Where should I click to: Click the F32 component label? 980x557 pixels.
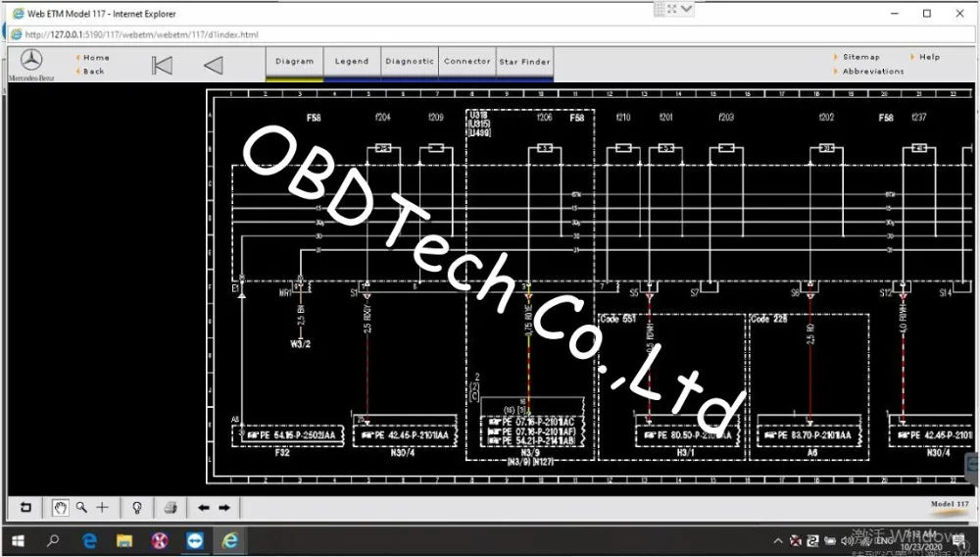[282, 453]
